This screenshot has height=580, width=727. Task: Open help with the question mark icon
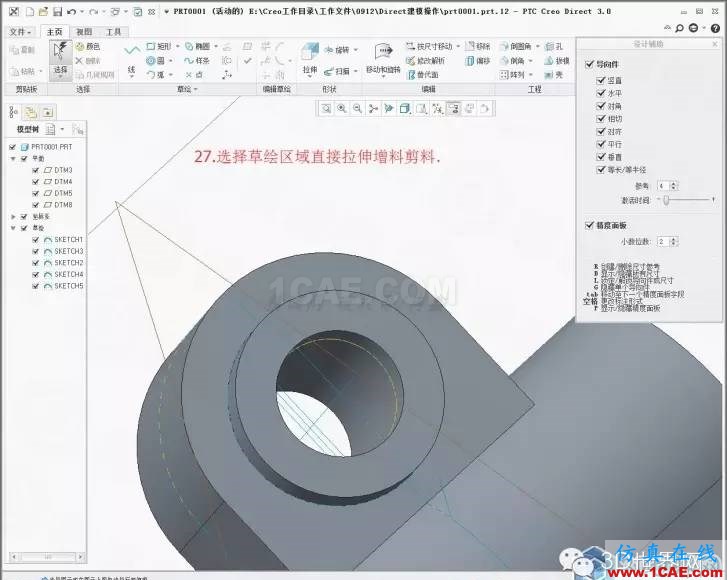(x=715, y=28)
